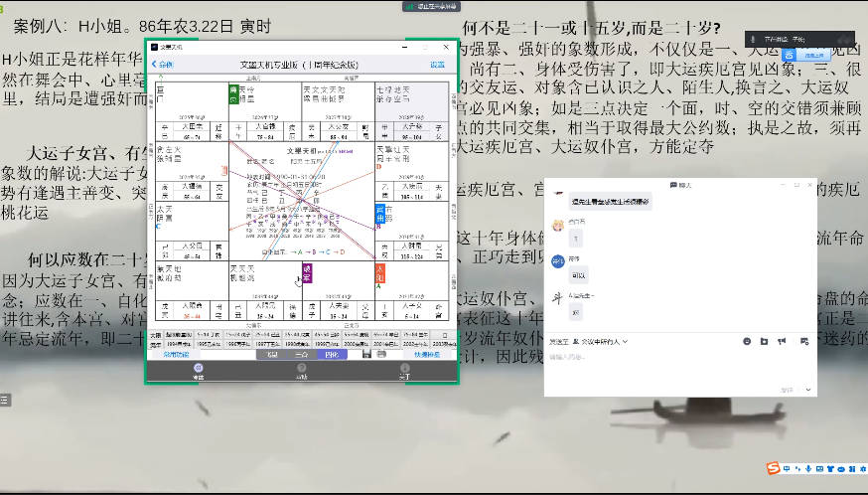Select the 大限 row label
Screen dimensions: 868x495
(155, 334)
